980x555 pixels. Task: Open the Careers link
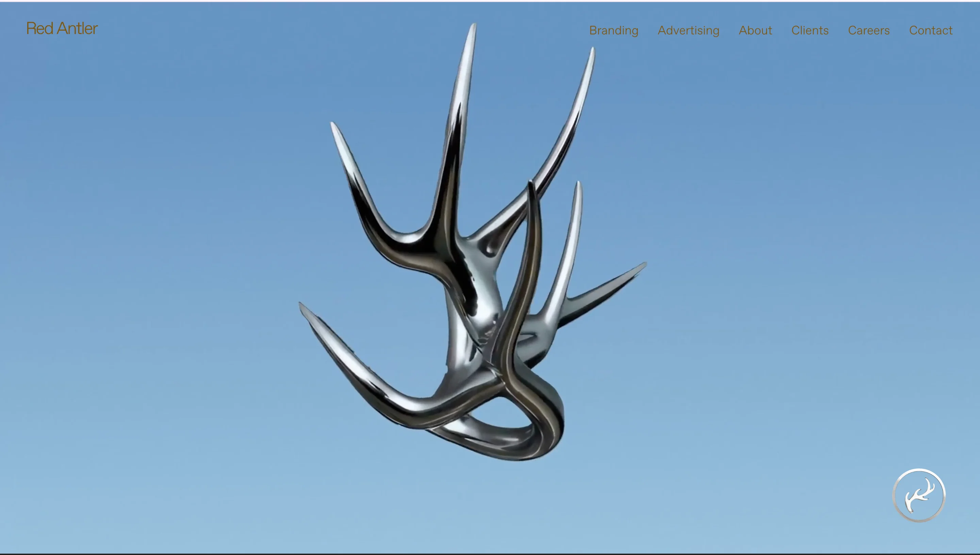coord(869,30)
